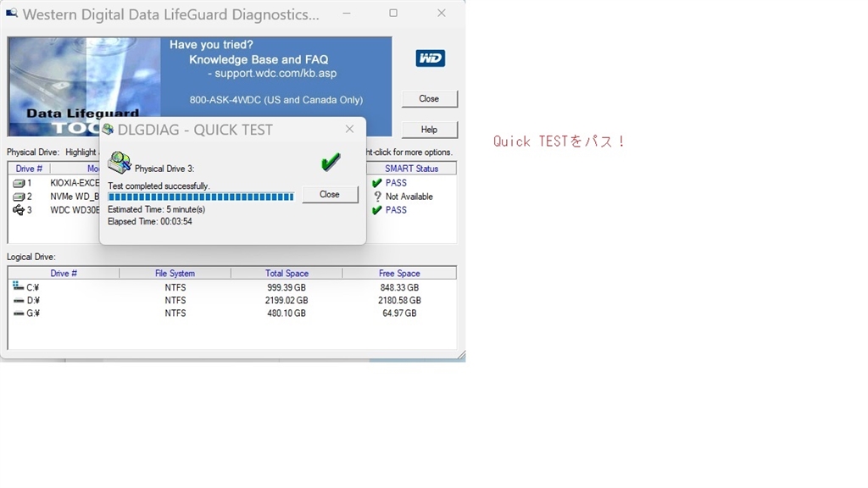This screenshot has width=868, height=488.
Task: Click the Quick Test progress bar
Action: (x=200, y=197)
